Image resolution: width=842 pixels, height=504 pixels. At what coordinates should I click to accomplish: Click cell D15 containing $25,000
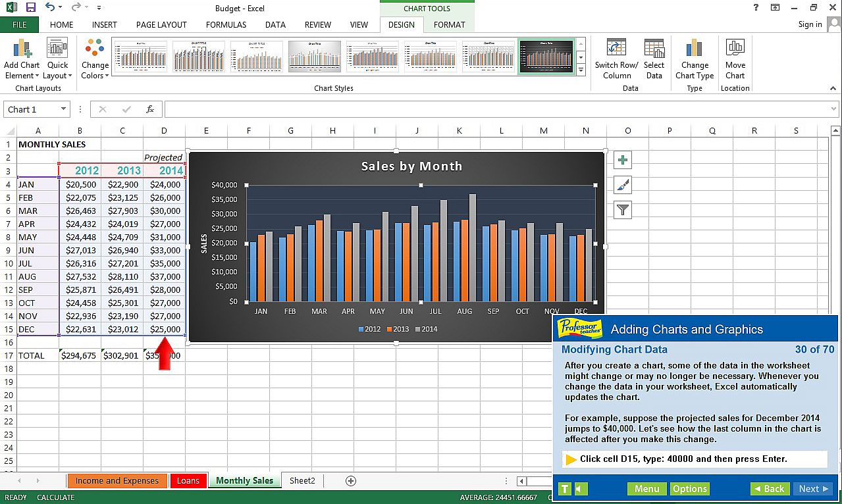tap(165, 329)
